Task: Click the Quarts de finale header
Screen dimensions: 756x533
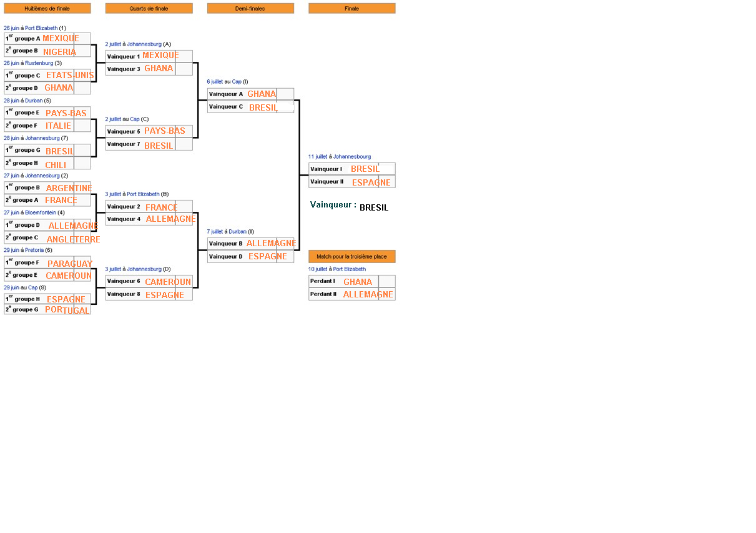Action: coord(149,9)
